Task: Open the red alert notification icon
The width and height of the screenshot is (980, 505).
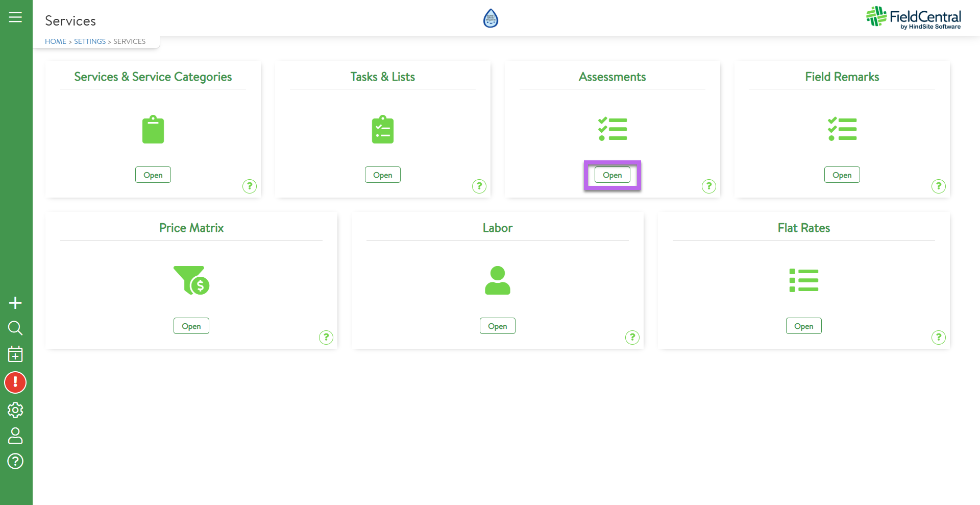Action: point(15,382)
